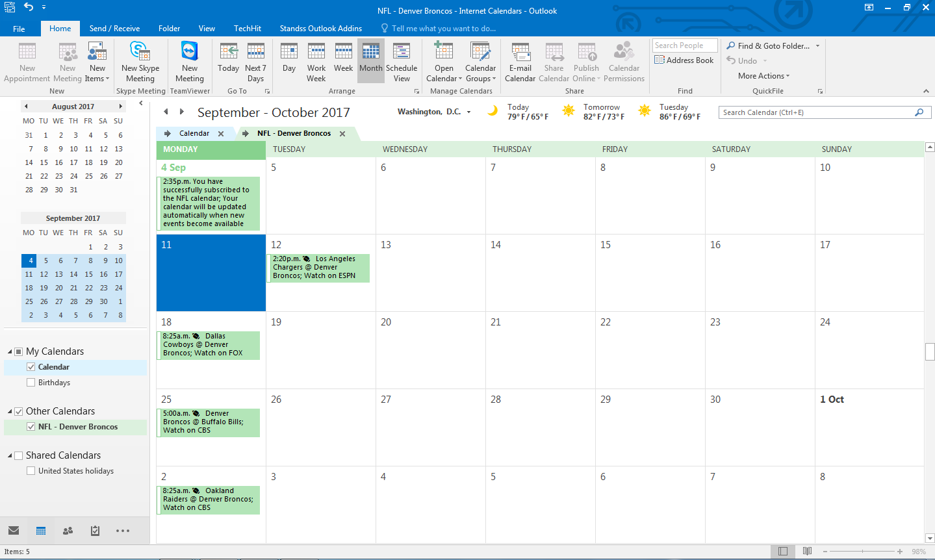The width and height of the screenshot is (935, 560).
Task: Switch to Work Week view
Action: pos(316,62)
